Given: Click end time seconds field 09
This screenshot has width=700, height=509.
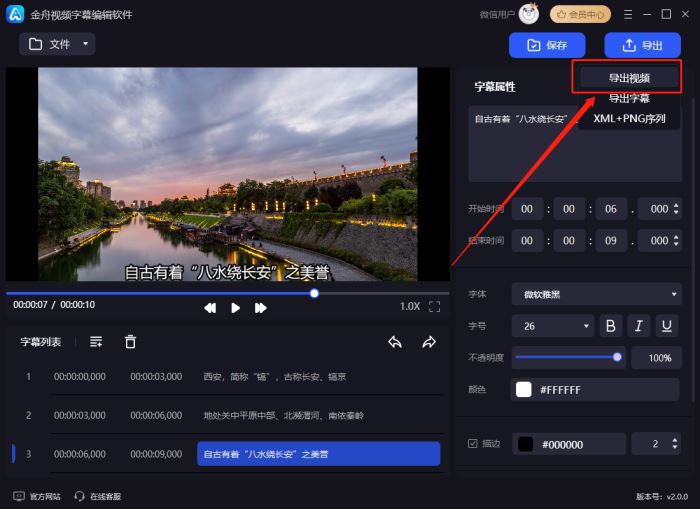Looking at the screenshot, I should pyautogui.click(x=611, y=241).
